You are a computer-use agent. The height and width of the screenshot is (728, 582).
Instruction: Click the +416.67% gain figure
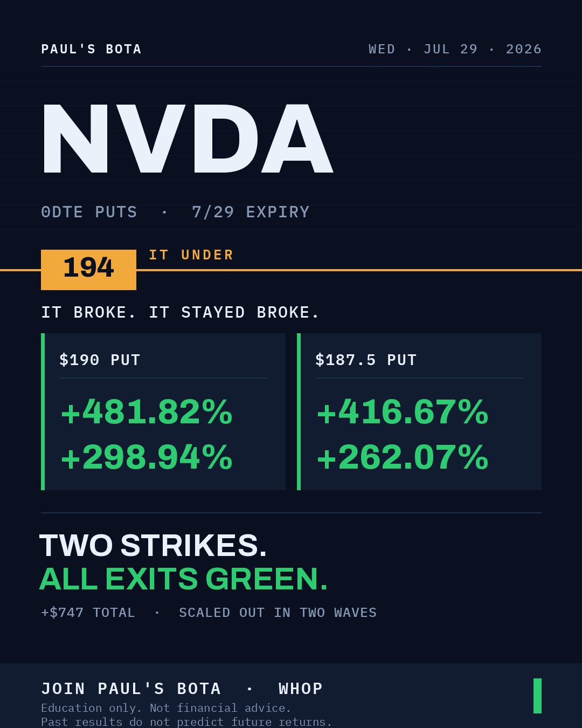[x=403, y=412]
